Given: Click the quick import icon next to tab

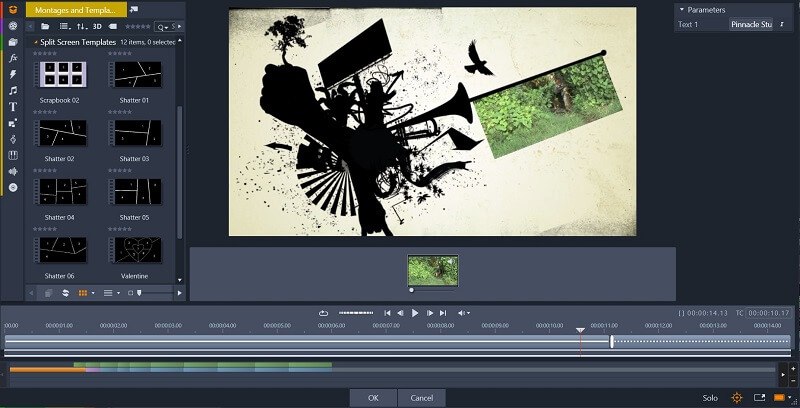Looking at the screenshot, I should (x=134, y=9).
